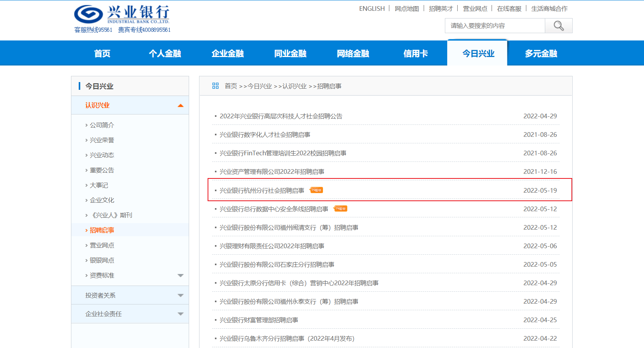This screenshot has width=644, height=348.
Task: Open the 招聘英才 top link
Action: pyautogui.click(x=441, y=8)
